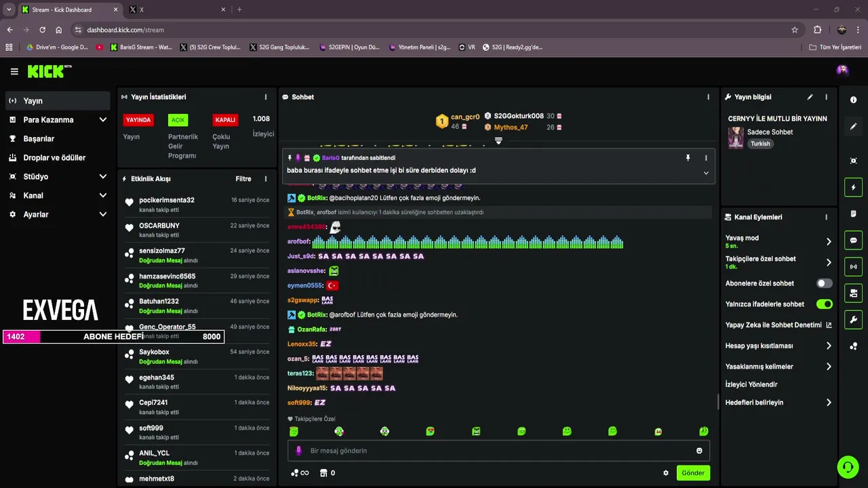Collapse the leaderboard with the arrow below it
Viewport: 868px width, 488px height.
click(x=498, y=141)
